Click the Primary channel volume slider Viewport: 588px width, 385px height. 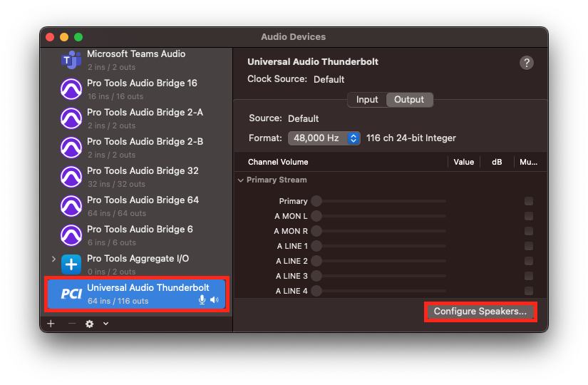pos(378,201)
